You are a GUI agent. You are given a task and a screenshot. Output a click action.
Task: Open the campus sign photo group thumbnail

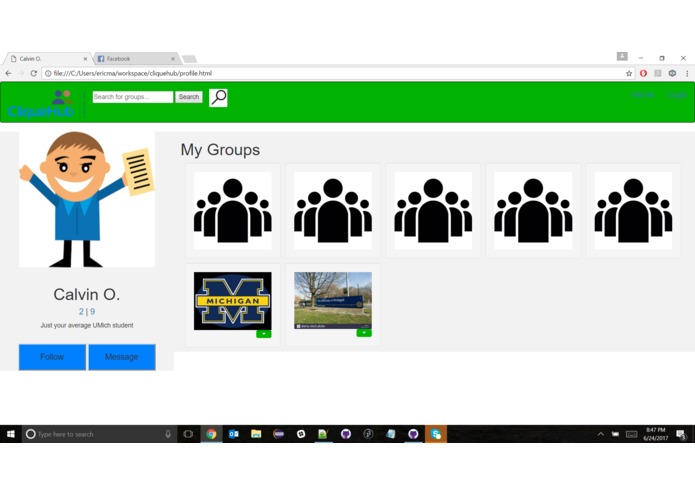pos(333,300)
